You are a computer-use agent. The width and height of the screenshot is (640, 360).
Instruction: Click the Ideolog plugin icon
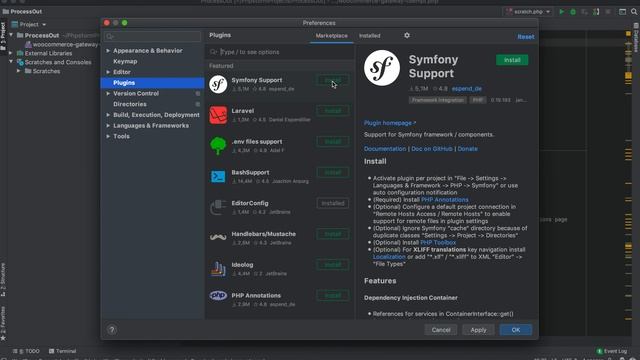[x=218, y=269]
